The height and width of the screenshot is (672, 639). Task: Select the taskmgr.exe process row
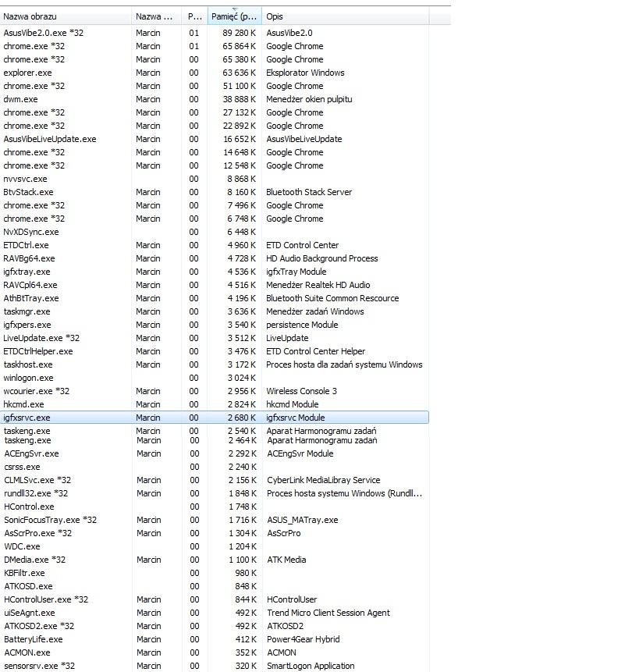coord(214,312)
